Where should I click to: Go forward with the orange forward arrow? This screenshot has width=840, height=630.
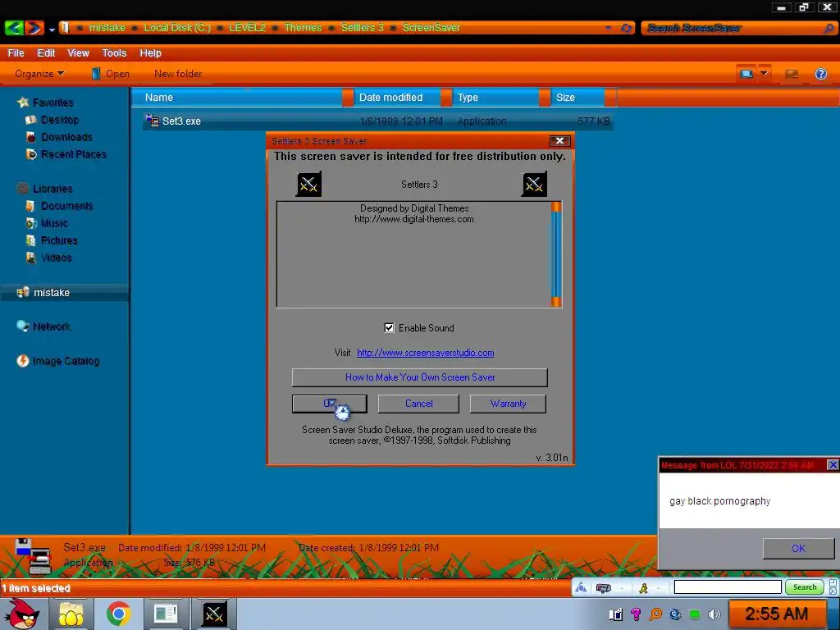34,27
